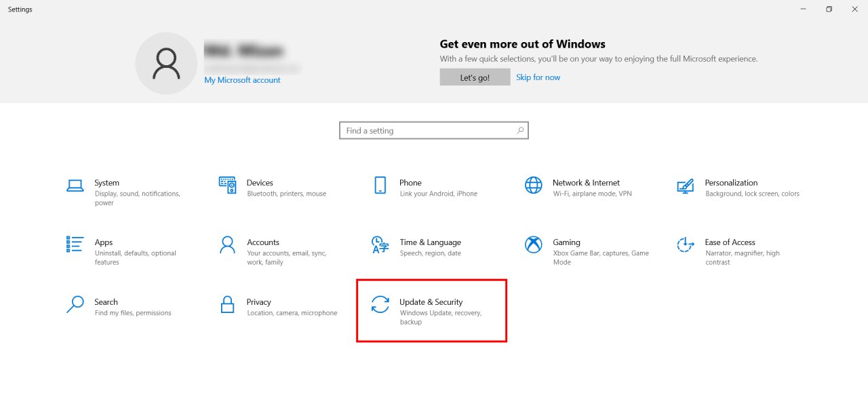Open the Network & Internet globe icon

534,185
